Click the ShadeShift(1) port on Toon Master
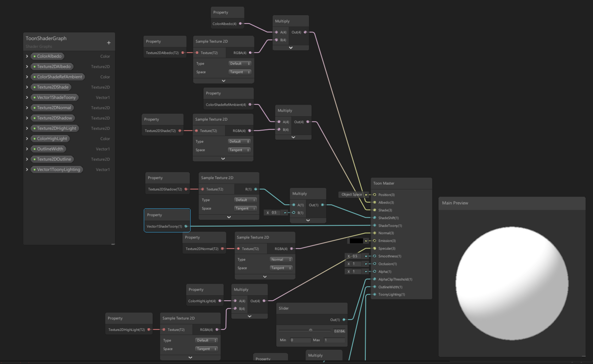Image resolution: width=593 pixels, height=364 pixels. [375, 217]
